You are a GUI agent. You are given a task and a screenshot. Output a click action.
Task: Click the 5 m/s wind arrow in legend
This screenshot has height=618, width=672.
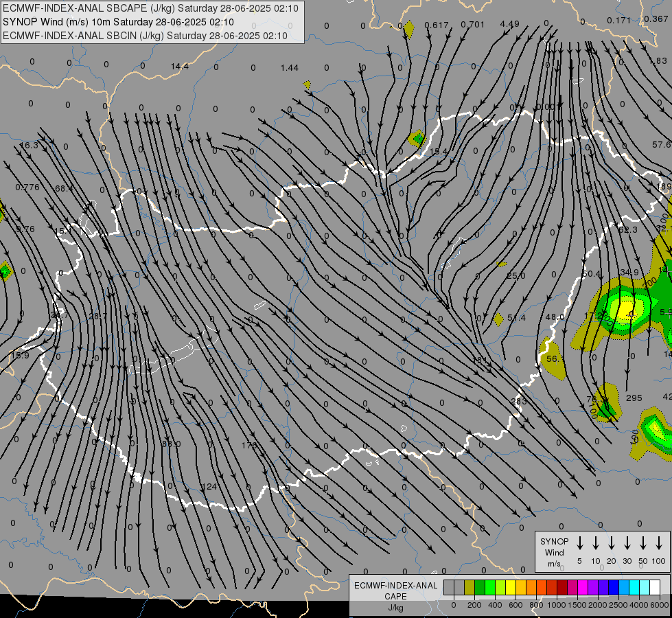click(x=580, y=543)
